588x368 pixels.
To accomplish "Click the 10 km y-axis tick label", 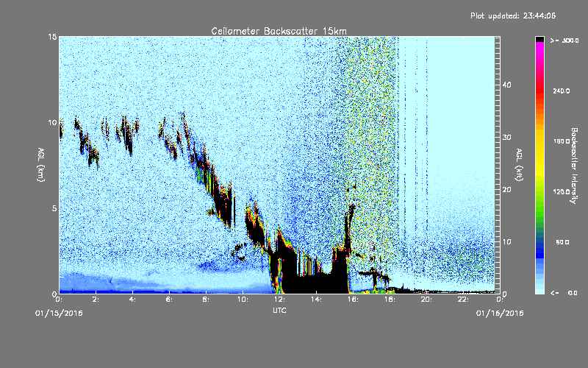I will (52, 122).
